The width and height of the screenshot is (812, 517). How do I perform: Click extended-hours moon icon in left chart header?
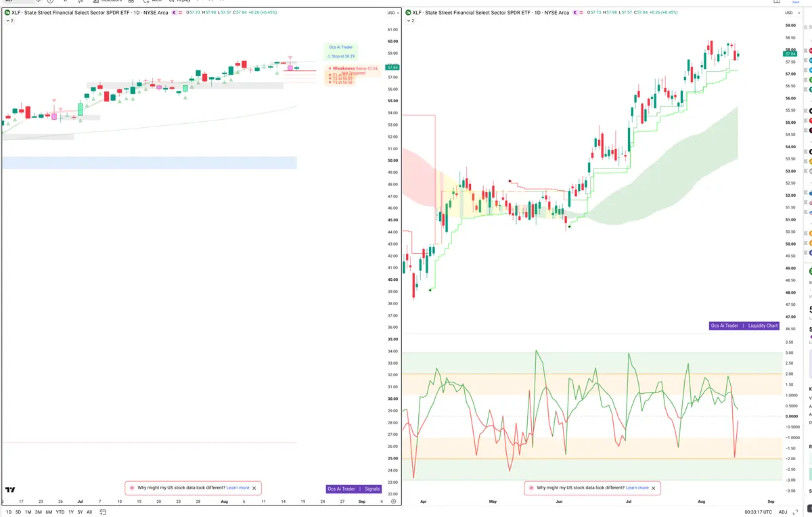coord(175,13)
